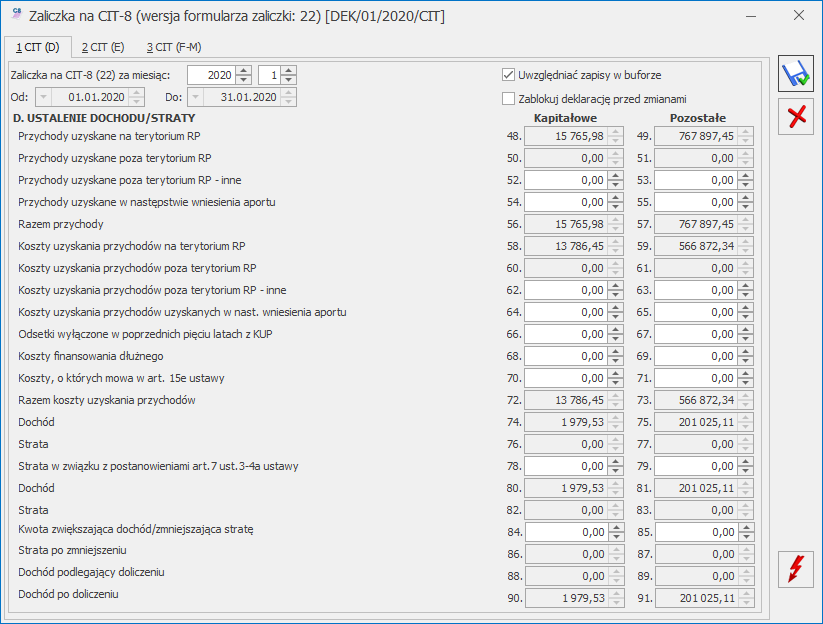Screen dimensions: 823x624
Task: Click field 55 aport income Pozostałe
Action: [x=696, y=202]
